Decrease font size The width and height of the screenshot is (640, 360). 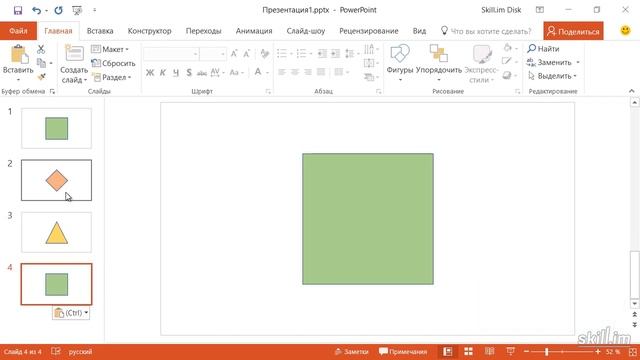247,54
